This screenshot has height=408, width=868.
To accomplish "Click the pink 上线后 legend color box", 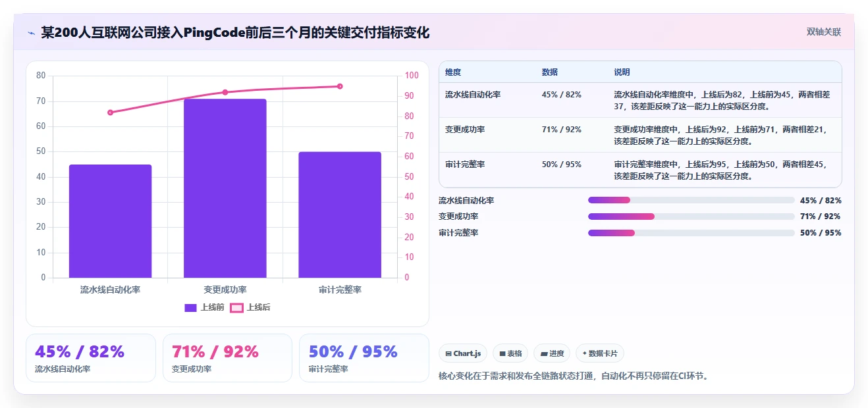I will click(236, 307).
